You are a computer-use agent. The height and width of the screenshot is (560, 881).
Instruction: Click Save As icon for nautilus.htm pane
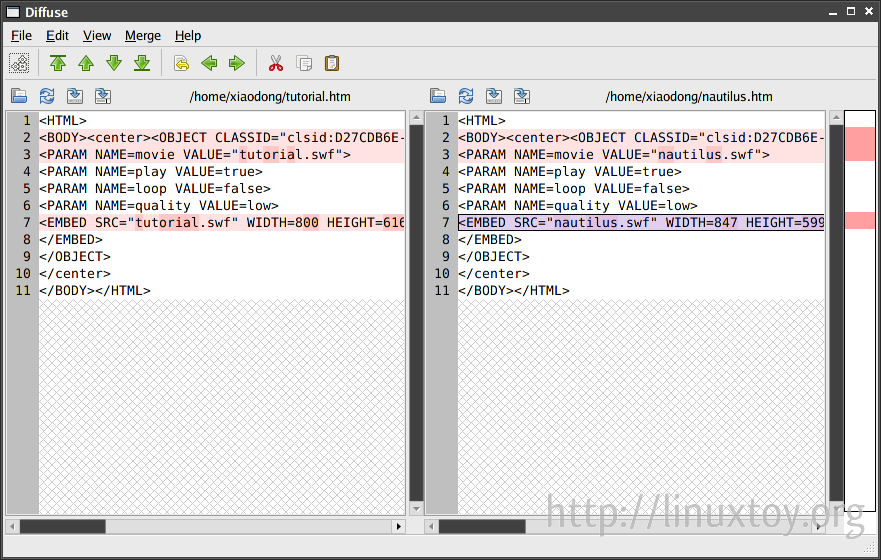click(x=522, y=96)
